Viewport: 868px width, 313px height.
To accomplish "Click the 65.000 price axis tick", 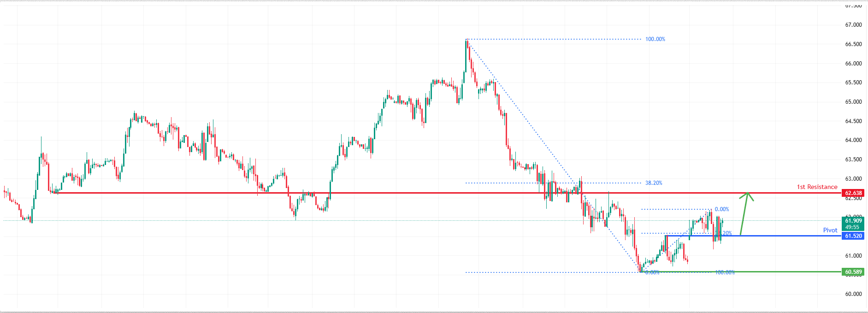I will point(853,102).
